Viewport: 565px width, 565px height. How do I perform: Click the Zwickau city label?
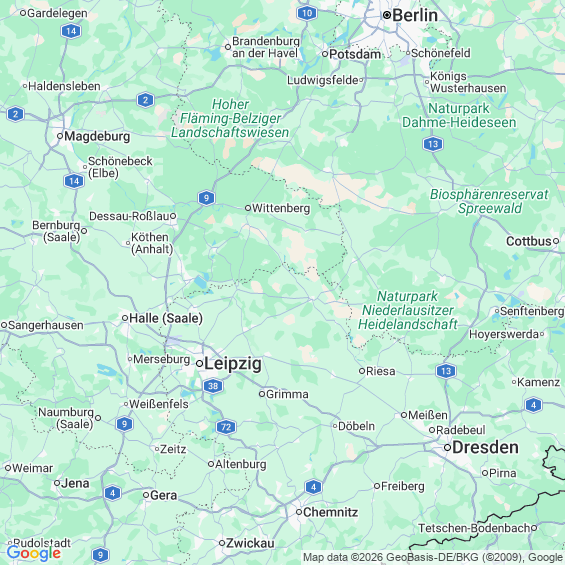pos(250,543)
